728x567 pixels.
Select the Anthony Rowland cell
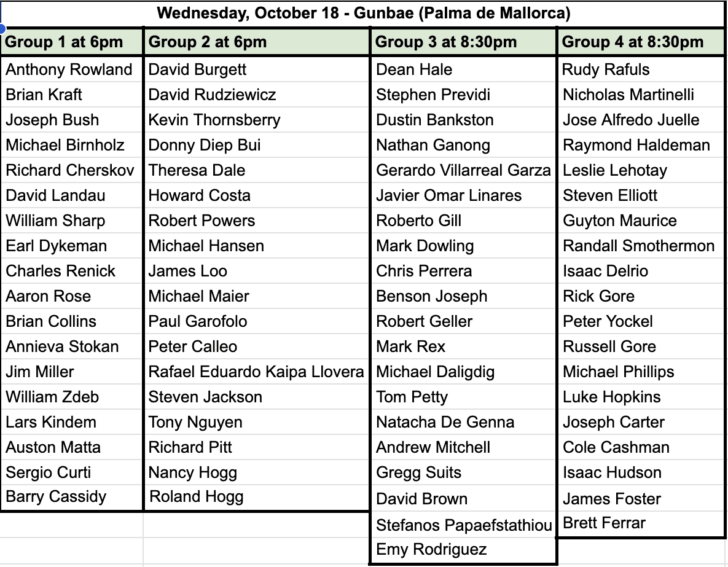72,69
